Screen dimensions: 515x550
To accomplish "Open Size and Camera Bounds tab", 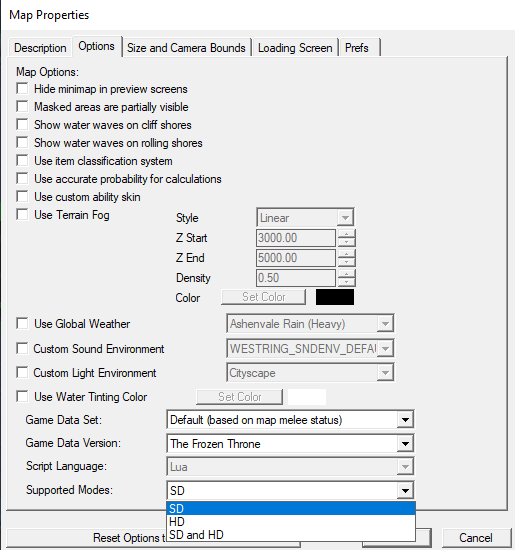I will 186,48.
